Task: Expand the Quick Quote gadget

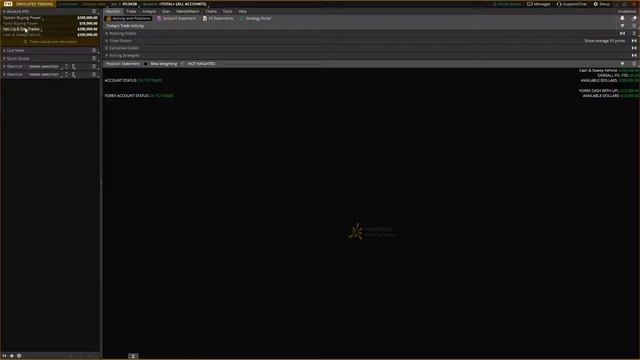Action: click(4, 58)
